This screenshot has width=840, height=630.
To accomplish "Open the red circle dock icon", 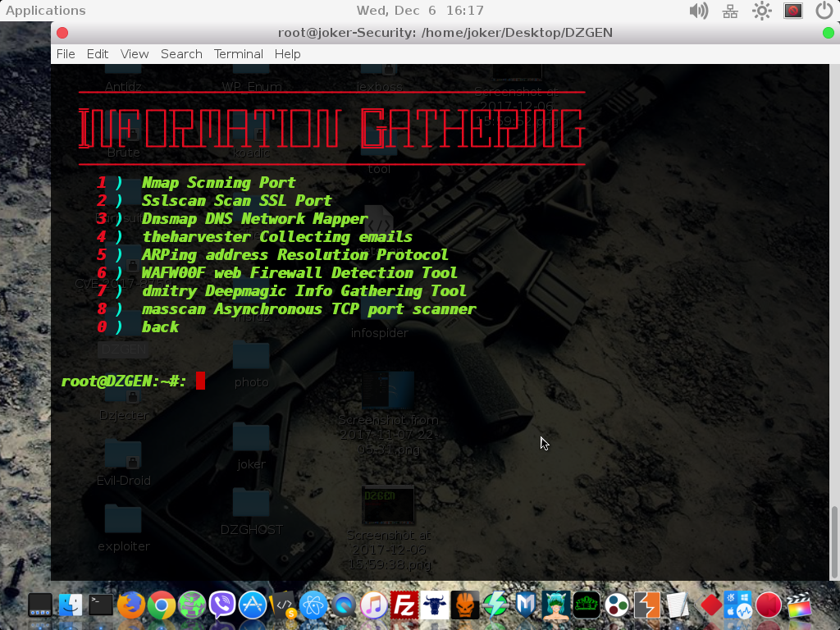I will [768, 605].
